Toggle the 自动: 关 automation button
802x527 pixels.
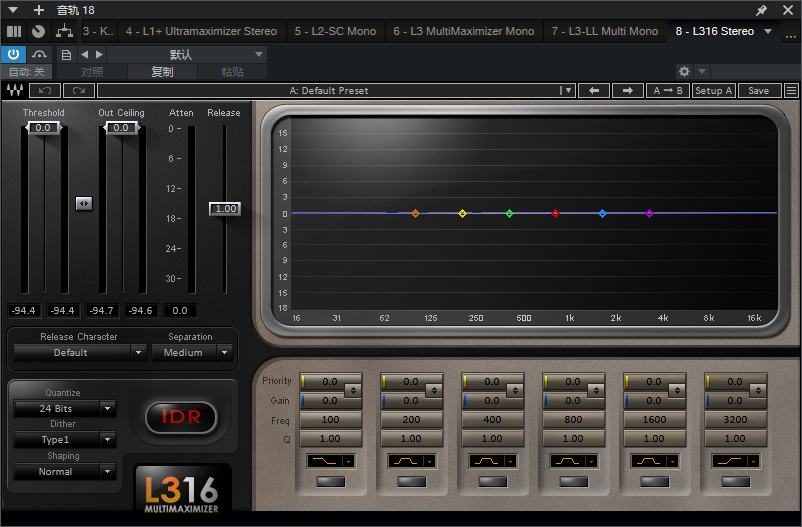[26, 72]
